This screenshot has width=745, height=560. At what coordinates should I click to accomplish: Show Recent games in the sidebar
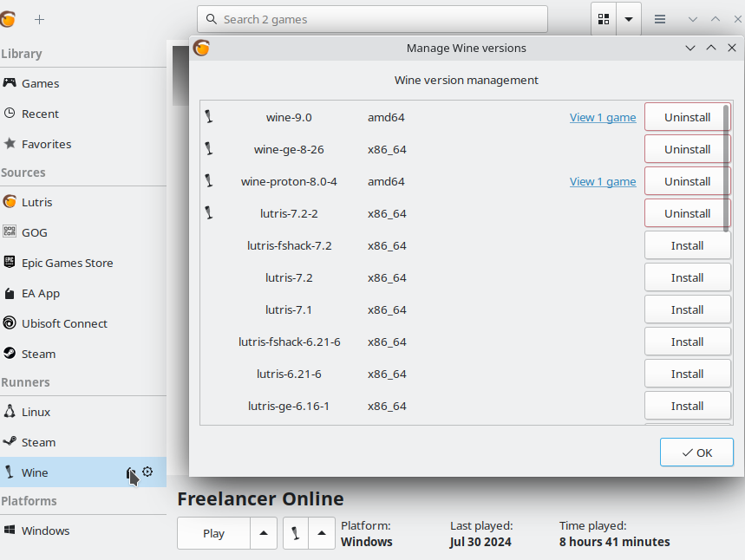click(x=83, y=114)
